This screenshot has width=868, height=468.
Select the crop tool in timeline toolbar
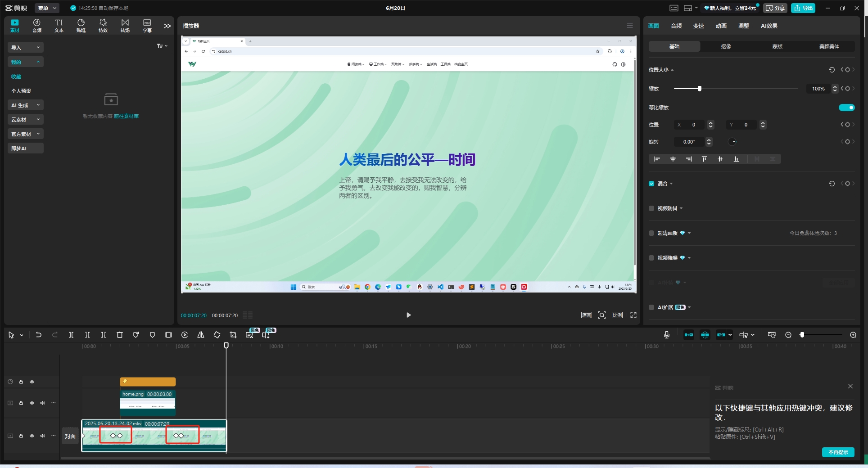(x=233, y=335)
